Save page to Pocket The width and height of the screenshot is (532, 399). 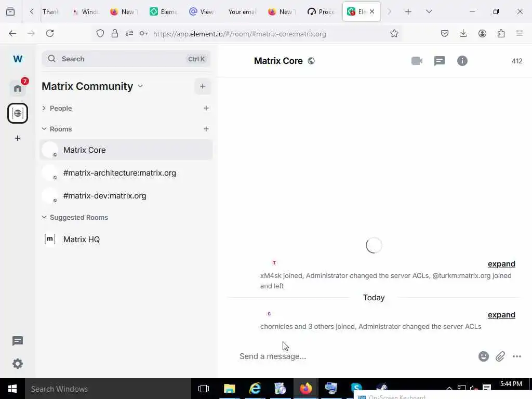tap(445, 33)
